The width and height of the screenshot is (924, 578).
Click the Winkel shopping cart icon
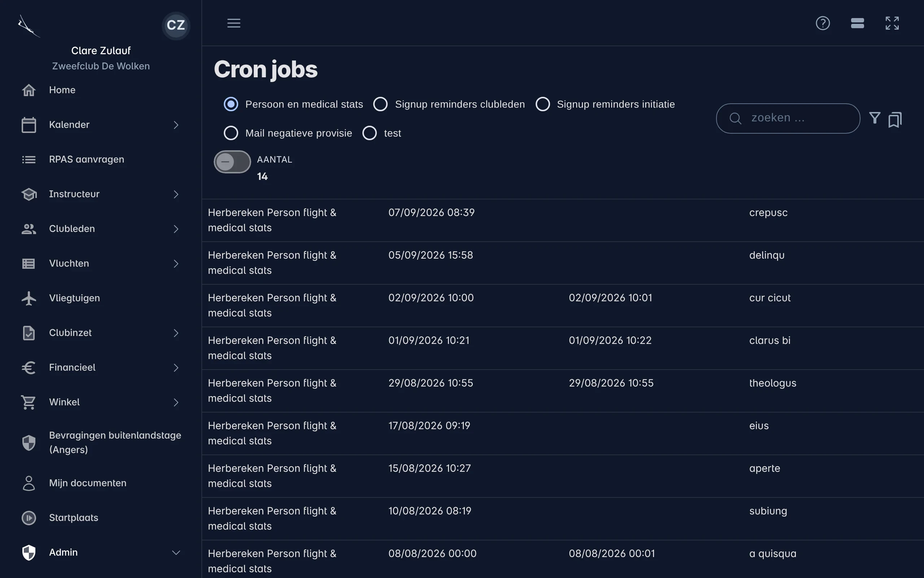click(x=29, y=402)
